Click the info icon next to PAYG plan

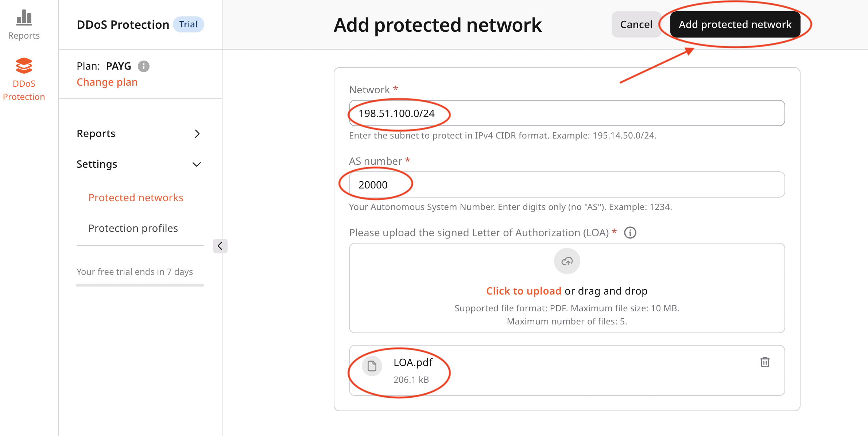point(144,66)
